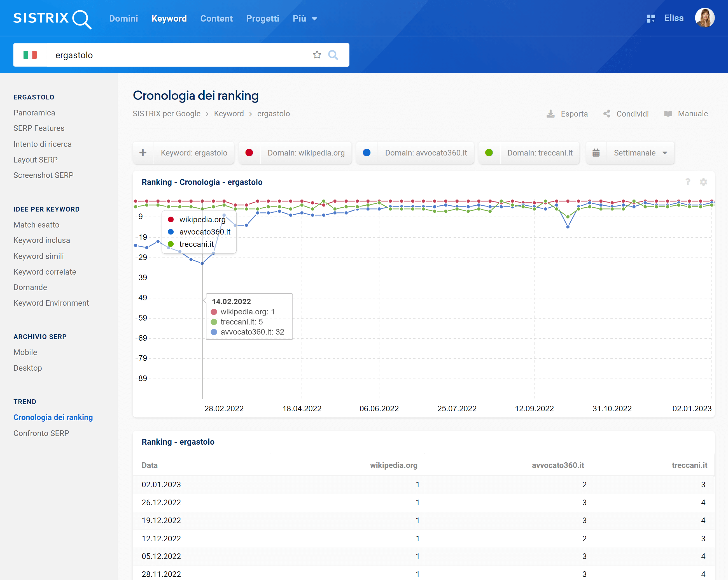This screenshot has height=580, width=728.
Task: Click the Italian flag country selector
Action: click(x=30, y=55)
